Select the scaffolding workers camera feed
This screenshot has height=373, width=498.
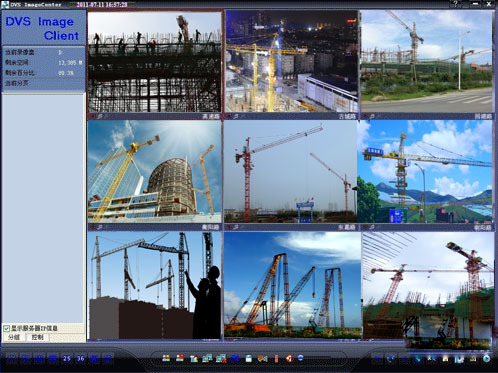pyautogui.click(x=154, y=62)
